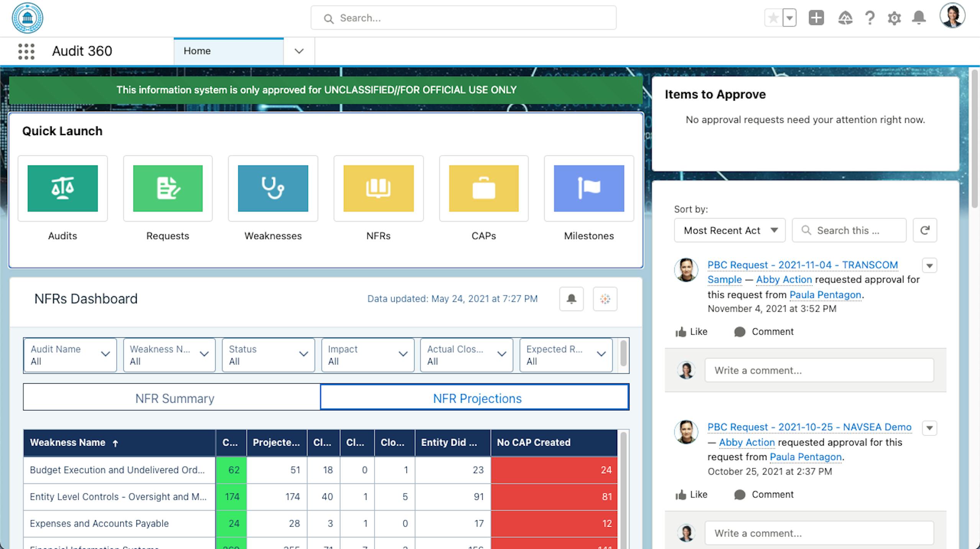The height and width of the screenshot is (549, 980).
Task: Open the Setup gear icon
Action: pos(894,18)
